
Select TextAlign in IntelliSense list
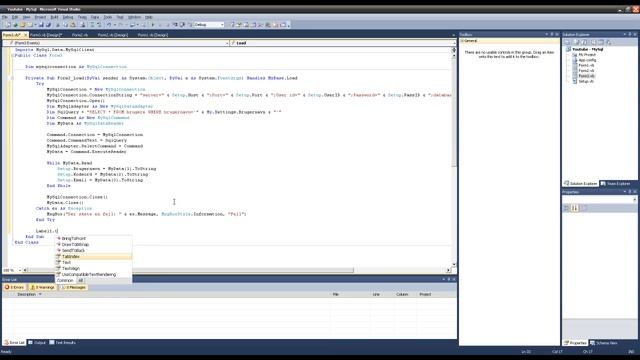[93, 269]
